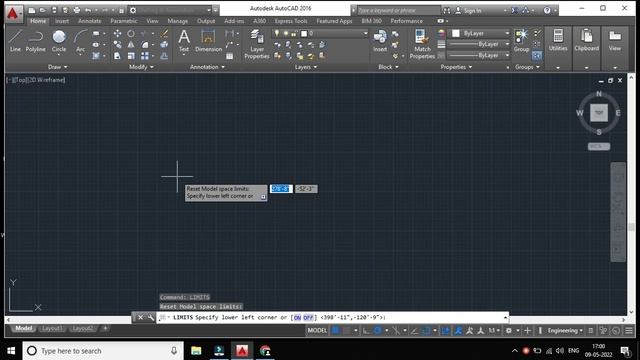Click the Insert block tool

pos(380,41)
